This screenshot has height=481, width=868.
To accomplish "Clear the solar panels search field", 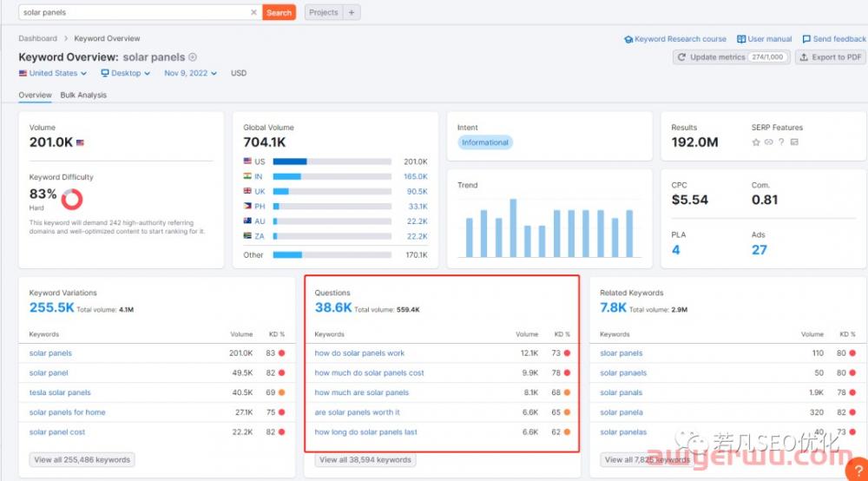I will pos(253,12).
